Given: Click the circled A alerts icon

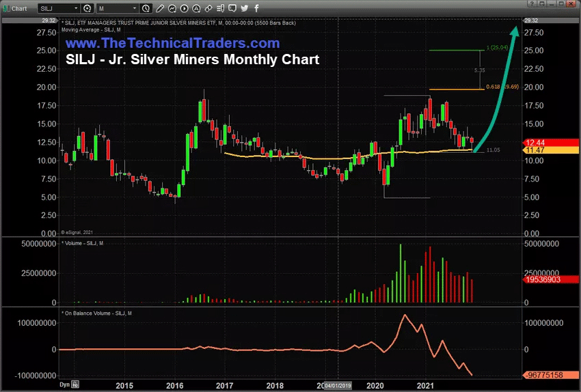Looking at the screenshot, I should point(195,9).
